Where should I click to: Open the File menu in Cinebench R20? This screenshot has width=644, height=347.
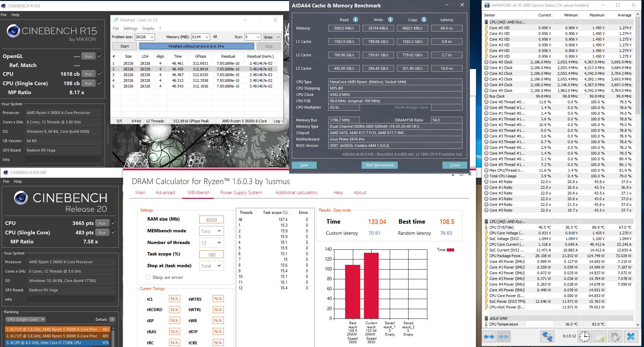click(6, 181)
